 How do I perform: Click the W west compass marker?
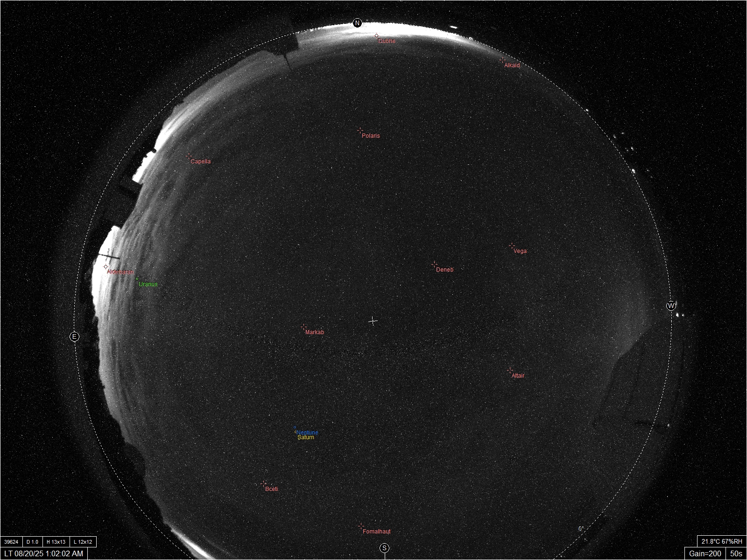(x=671, y=306)
